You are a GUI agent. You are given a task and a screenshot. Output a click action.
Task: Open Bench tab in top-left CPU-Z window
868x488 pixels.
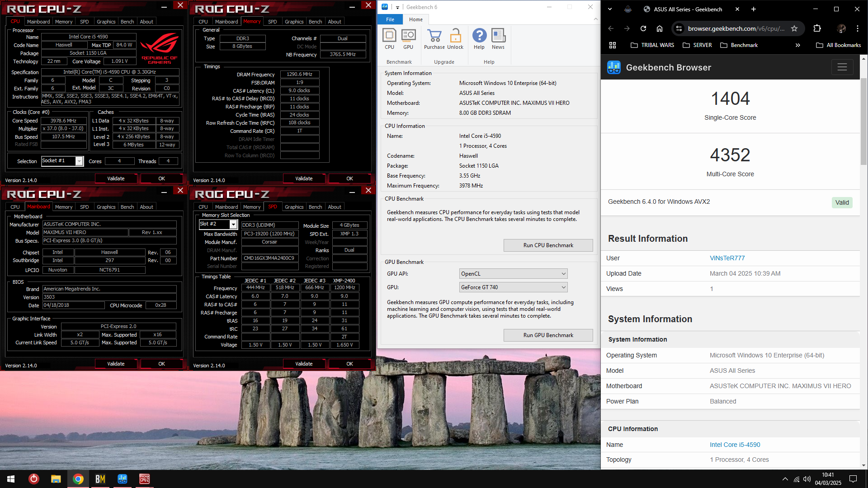(127, 22)
